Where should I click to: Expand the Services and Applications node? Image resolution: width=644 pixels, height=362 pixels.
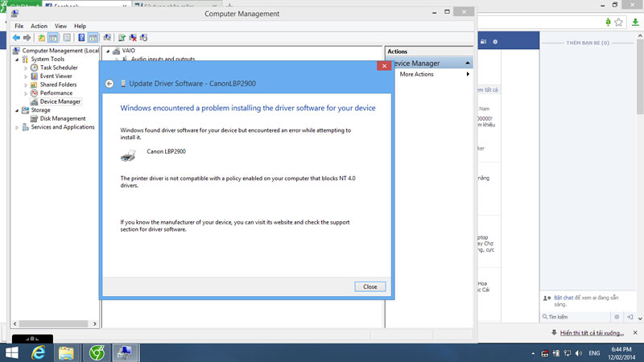(17, 127)
